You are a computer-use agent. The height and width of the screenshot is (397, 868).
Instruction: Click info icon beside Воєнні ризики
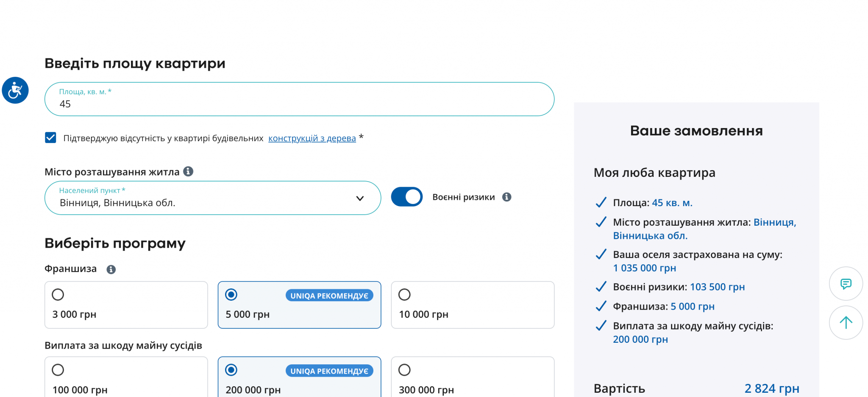[x=506, y=197]
